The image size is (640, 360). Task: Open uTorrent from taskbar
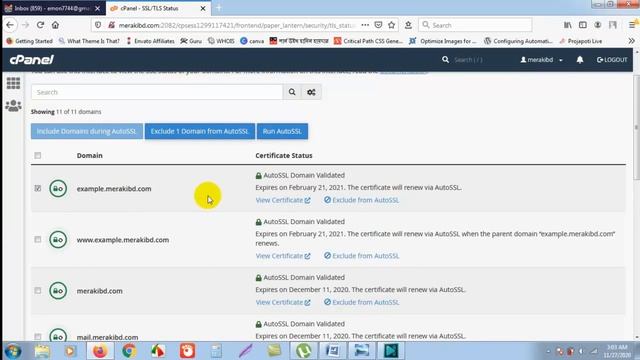click(x=303, y=351)
